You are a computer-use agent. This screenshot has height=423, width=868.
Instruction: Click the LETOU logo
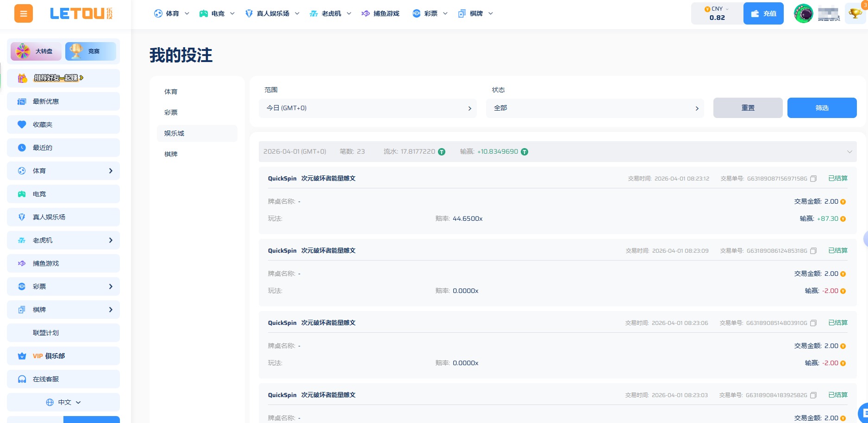click(81, 14)
